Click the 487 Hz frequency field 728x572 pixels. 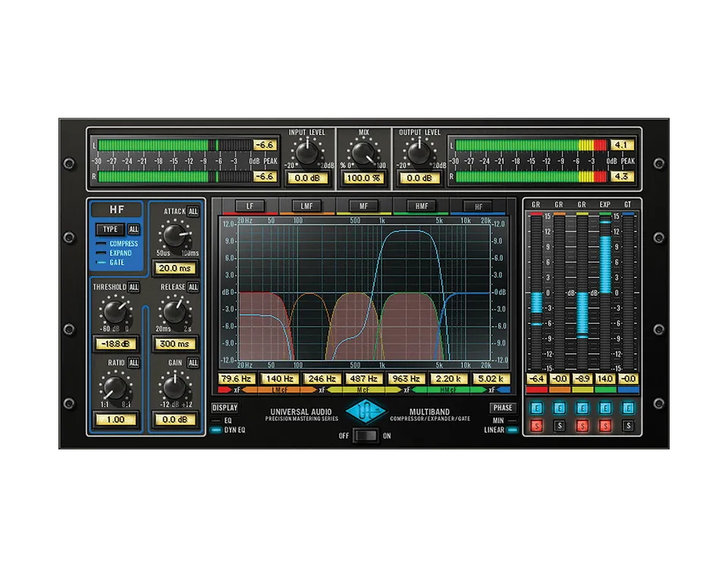point(364,379)
